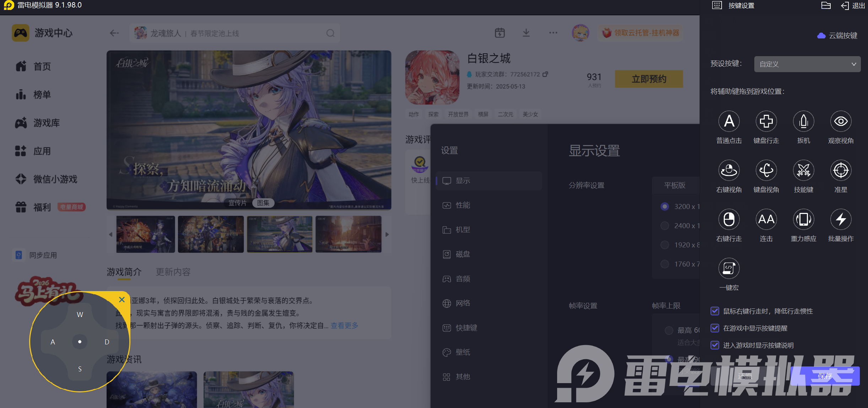Image resolution: width=868 pixels, height=408 pixels.
Task: Switch to the 更新内容 tab
Action: click(173, 272)
